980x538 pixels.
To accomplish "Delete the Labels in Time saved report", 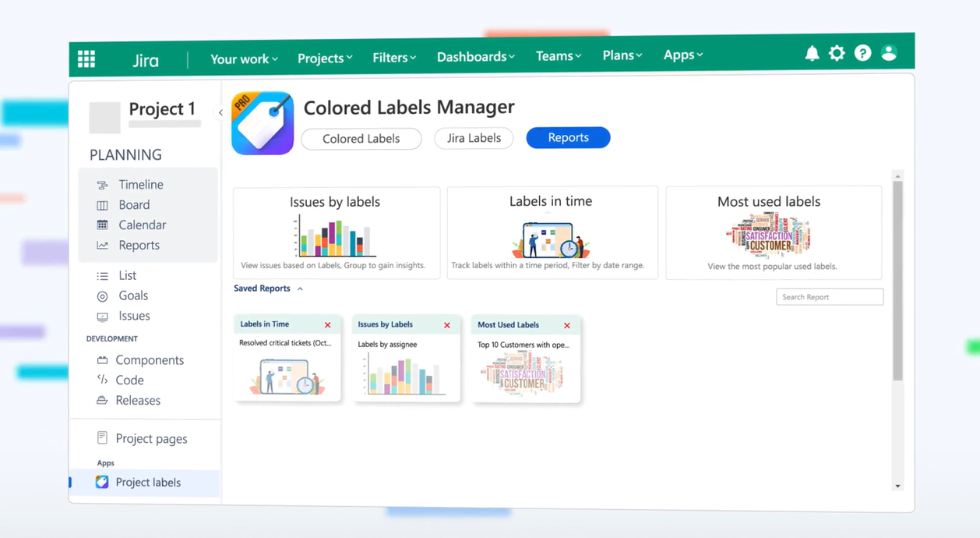I will (x=328, y=325).
